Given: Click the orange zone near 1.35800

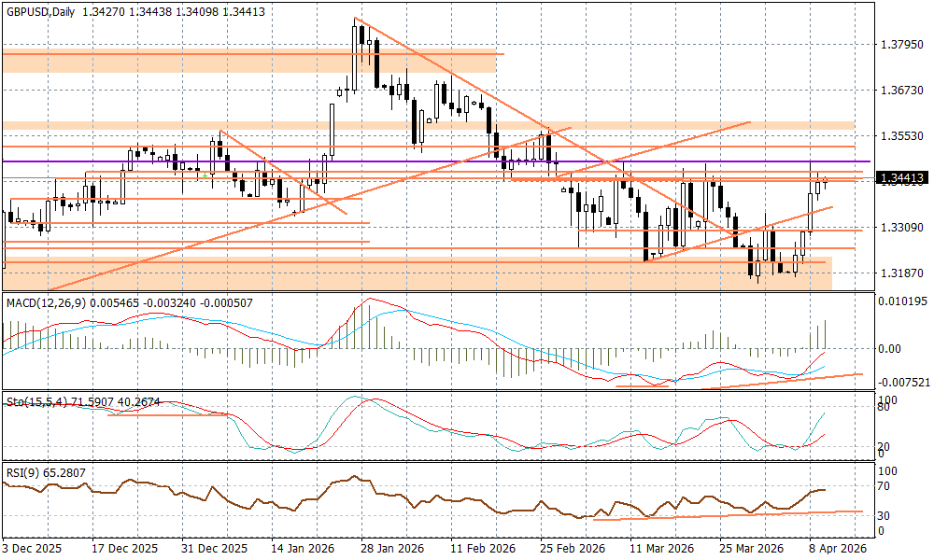Looking at the screenshot, I should (747, 125).
